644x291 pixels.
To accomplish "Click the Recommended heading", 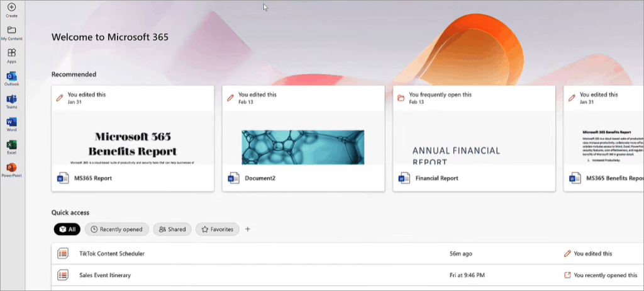I will coord(74,74).
